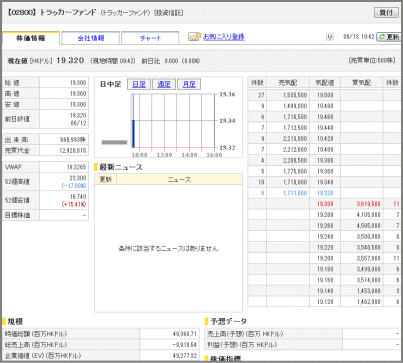The image size is (403, 363).
Task: Click the no-news message 条件に該当するニュースはありません
Action: [x=168, y=248]
